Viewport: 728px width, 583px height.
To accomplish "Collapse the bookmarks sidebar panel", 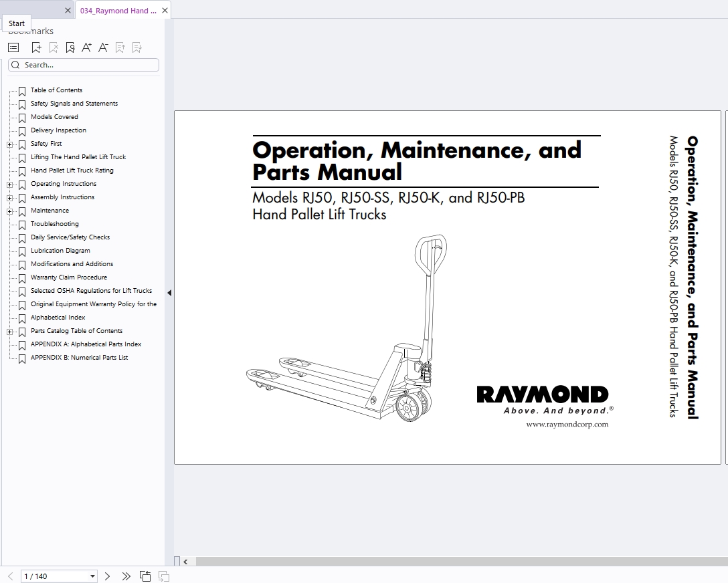I will pyautogui.click(x=169, y=292).
